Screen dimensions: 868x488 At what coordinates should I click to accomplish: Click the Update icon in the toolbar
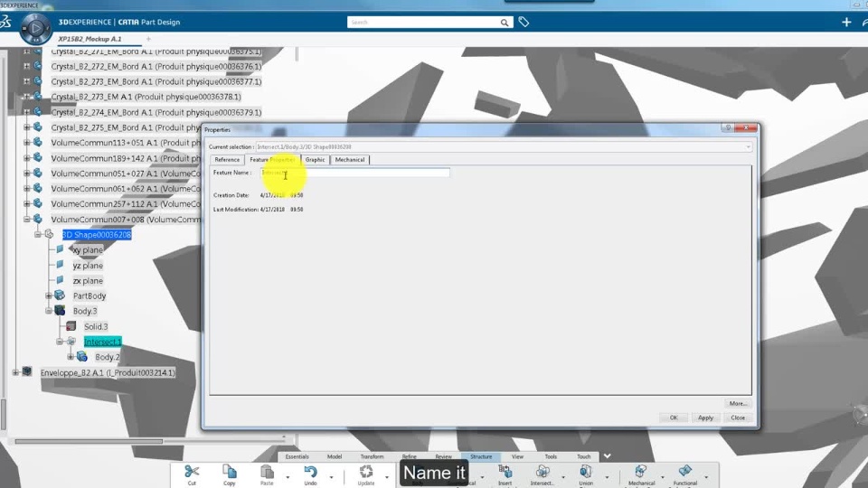(366, 472)
